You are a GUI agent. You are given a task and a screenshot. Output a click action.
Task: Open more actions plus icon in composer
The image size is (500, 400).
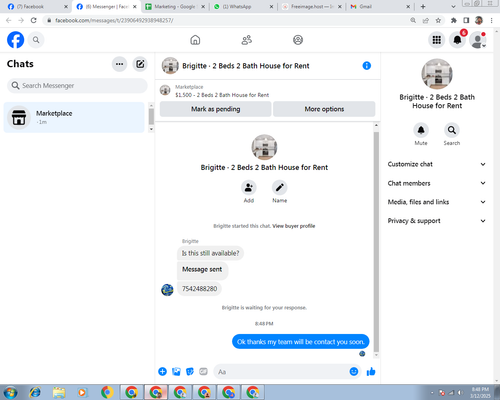(x=163, y=371)
